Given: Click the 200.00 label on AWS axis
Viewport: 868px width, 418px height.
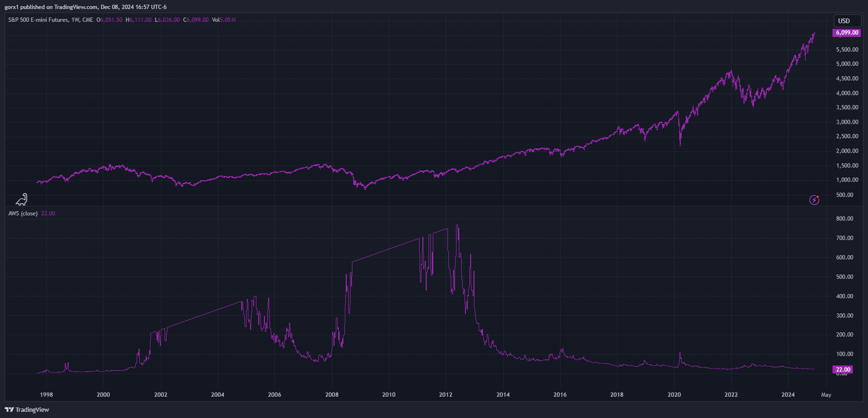Looking at the screenshot, I should [845, 335].
